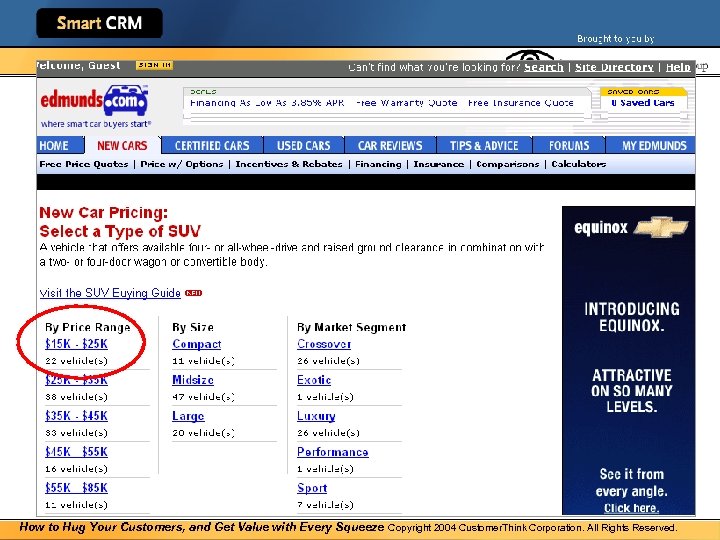This screenshot has height=540, width=720.
Task: Select the $55K - $85K price range
Action: click(76, 488)
